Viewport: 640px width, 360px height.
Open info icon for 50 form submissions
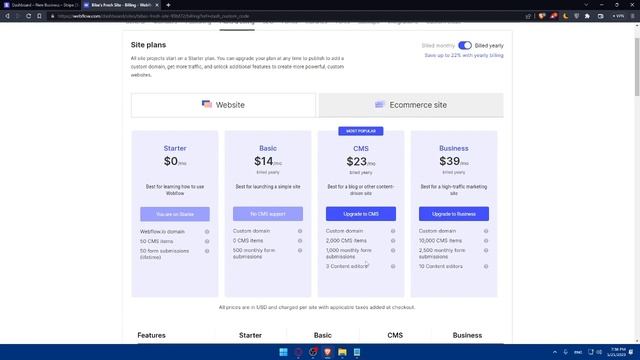[207, 251]
